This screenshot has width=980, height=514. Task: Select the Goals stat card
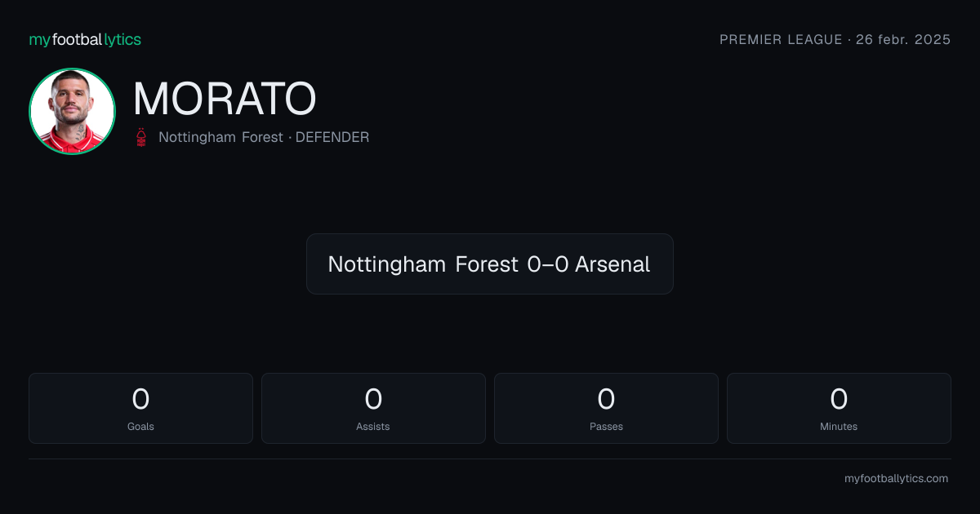pos(140,408)
